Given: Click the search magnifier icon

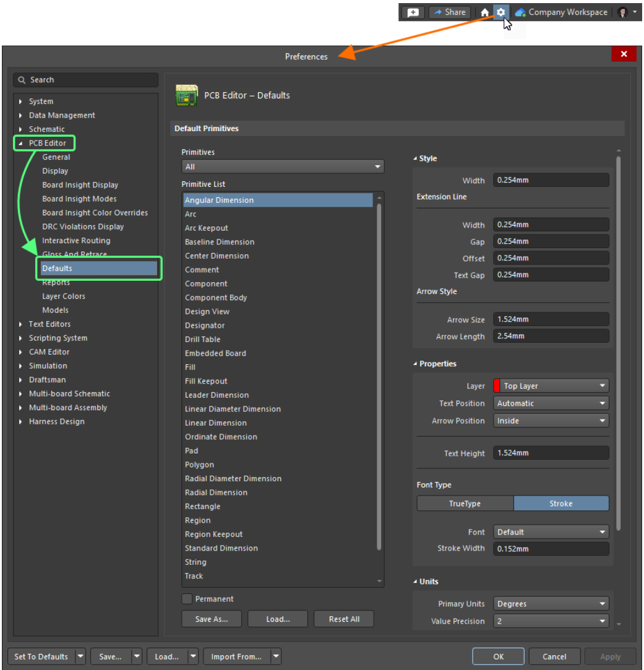Looking at the screenshot, I should pos(22,80).
